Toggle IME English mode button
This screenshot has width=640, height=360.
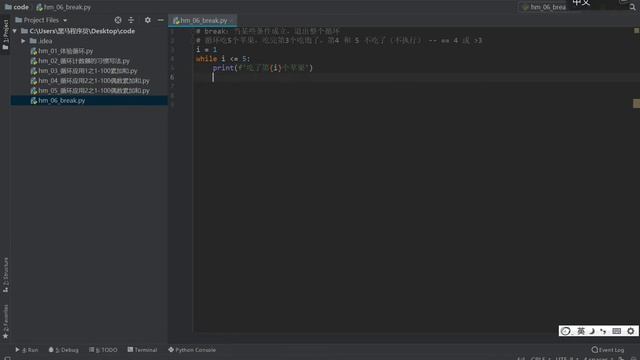581,331
